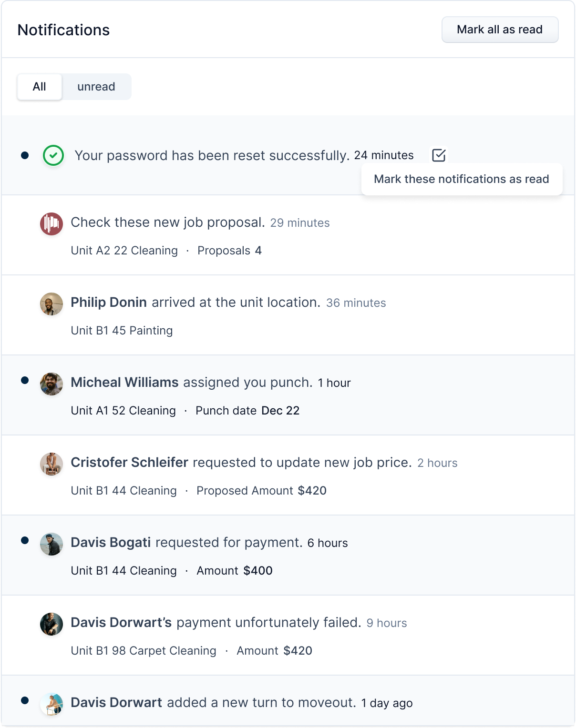Click unread dot beside password reset notification
The height and width of the screenshot is (728, 576).
(25, 155)
